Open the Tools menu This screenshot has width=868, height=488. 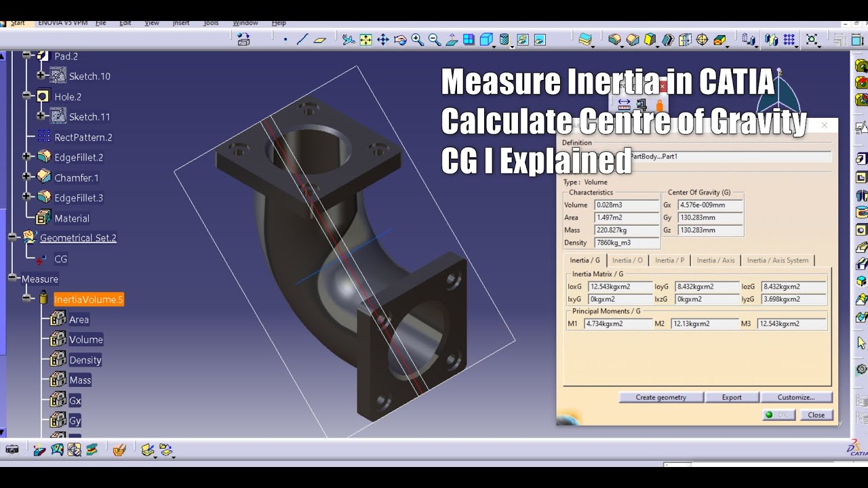211,23
